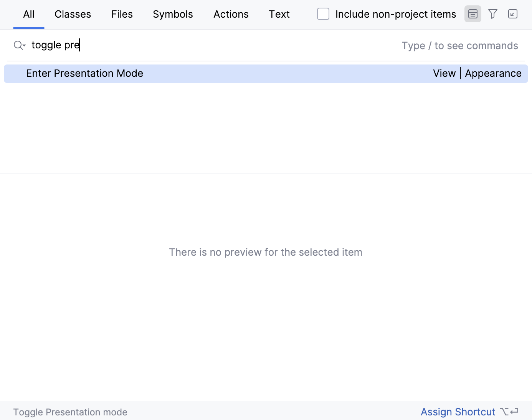Switch to the Actions tab
The image size is (532, 420).
(231, 14)
